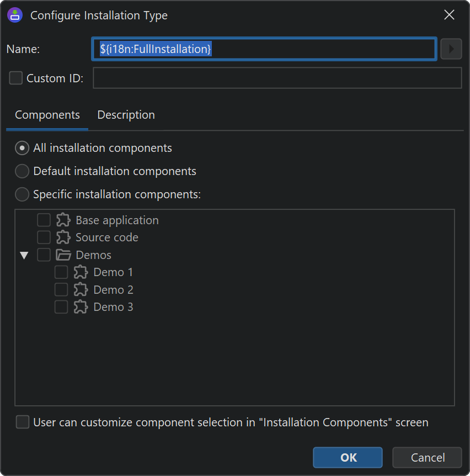The image size is (470, 476).
Task: Click into the Custom ID text field
Action: click(277, 78)
